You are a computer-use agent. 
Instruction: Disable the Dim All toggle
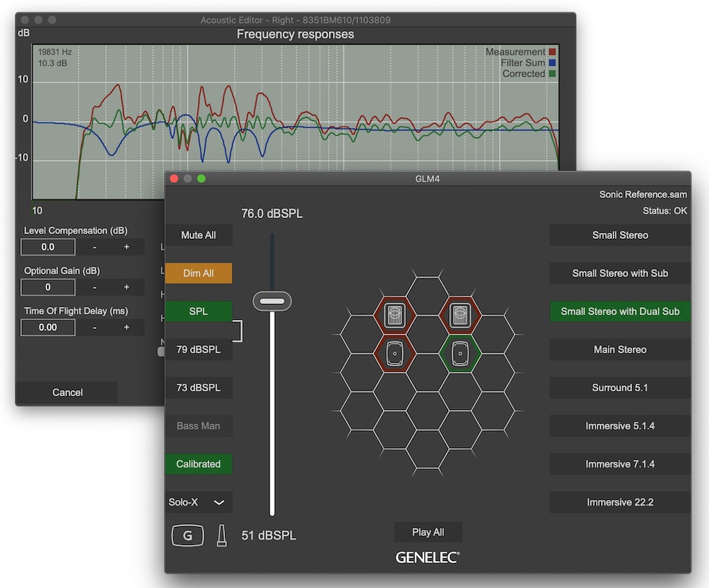(198, 274)
